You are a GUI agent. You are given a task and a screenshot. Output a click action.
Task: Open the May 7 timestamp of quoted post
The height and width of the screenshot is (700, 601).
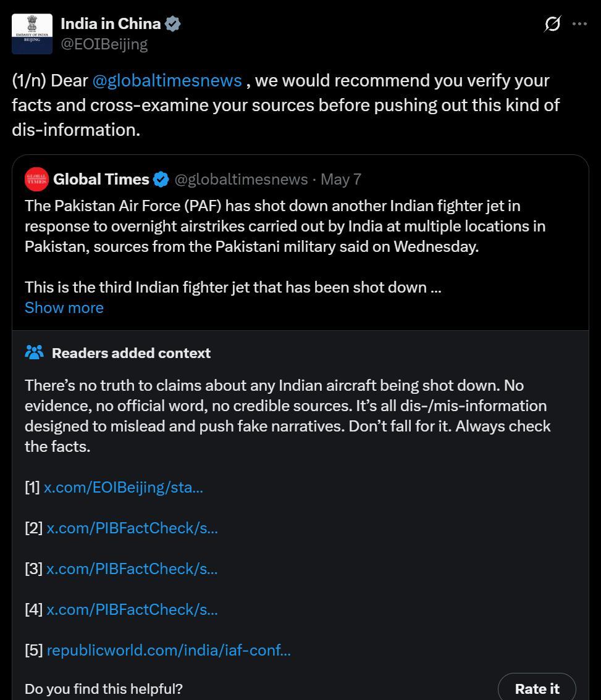click(341, 180)
